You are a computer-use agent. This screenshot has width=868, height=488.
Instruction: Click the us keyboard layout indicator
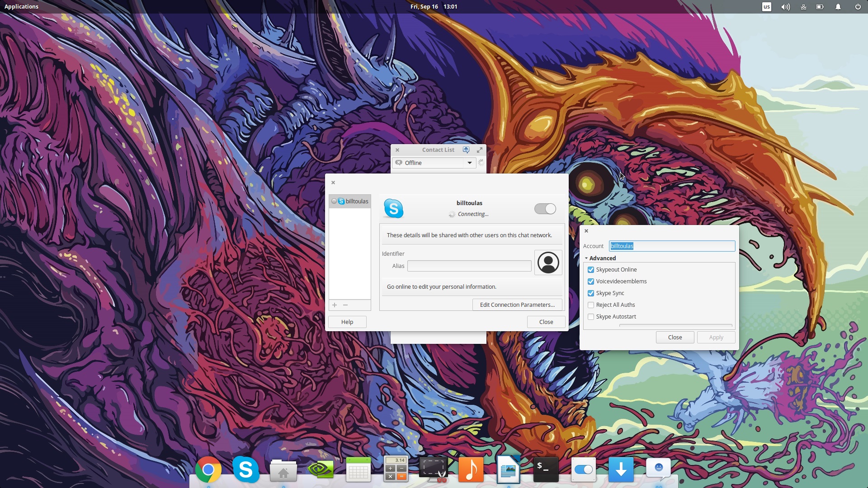pyautogui.click(x=767, y=7)
